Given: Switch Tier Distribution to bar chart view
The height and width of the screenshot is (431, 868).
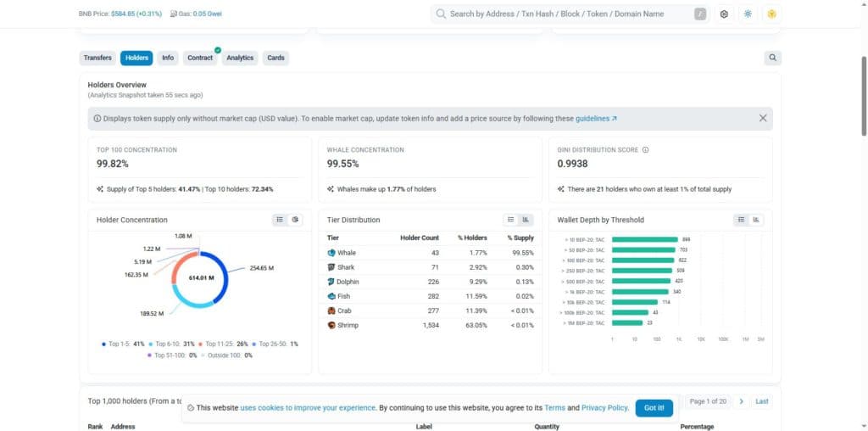Looking at the screenshot, I should click(526, 220).
